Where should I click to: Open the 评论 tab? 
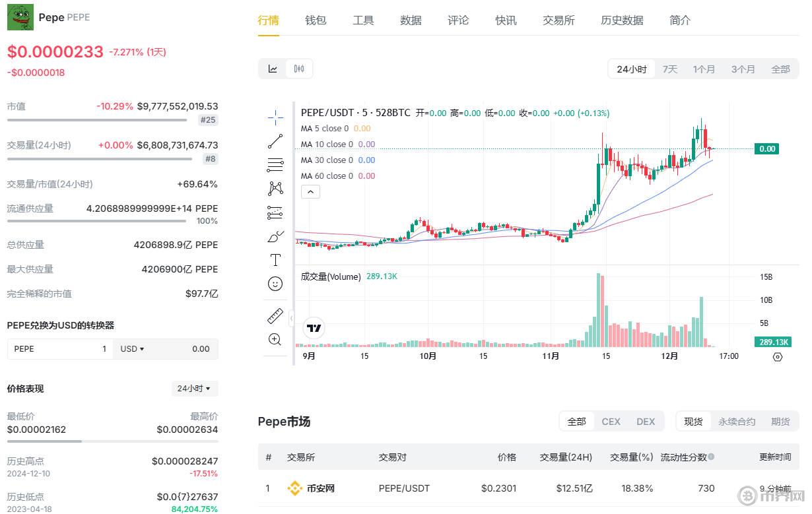pyautogui.click(x=458, y=20)
